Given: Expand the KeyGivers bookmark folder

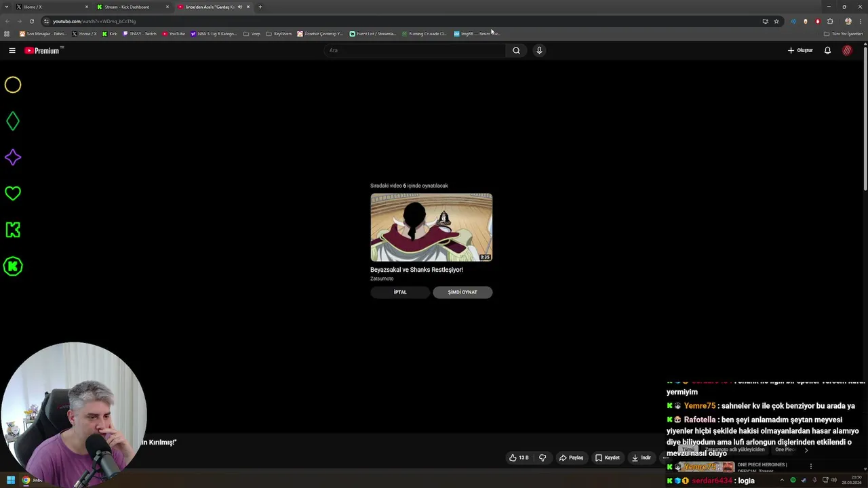Looking at the screenshot, I should pyautogui.click(x=279, y=33).
